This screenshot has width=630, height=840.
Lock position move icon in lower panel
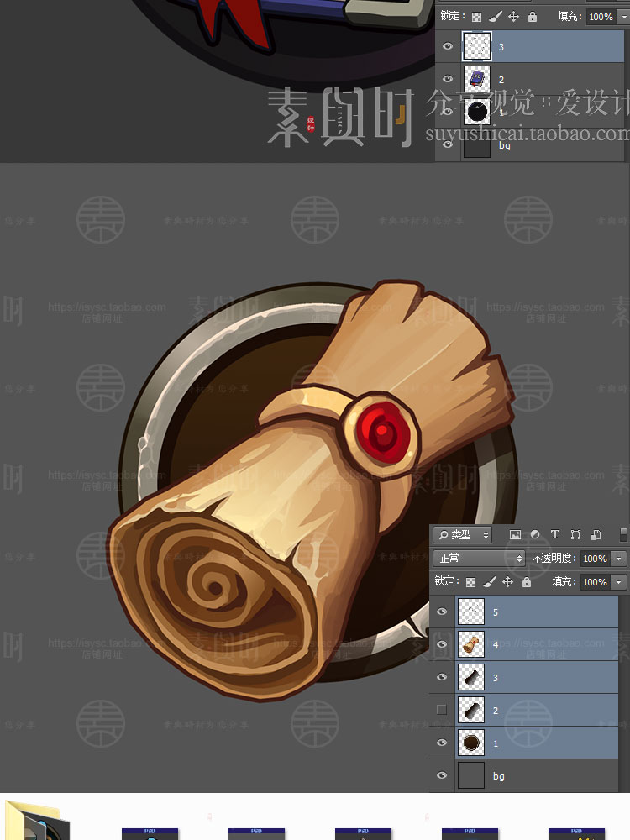[x=508, y=582]
